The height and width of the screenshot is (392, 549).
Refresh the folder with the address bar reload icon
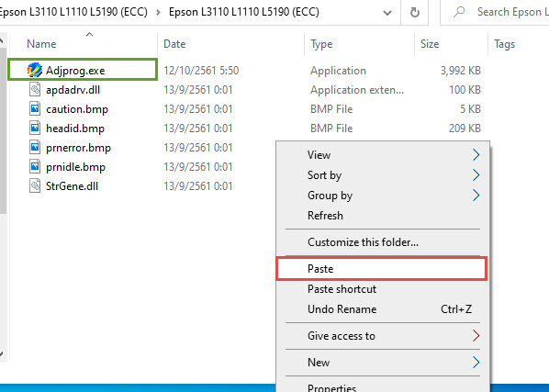pyautogui.click(x=415, y=13)
